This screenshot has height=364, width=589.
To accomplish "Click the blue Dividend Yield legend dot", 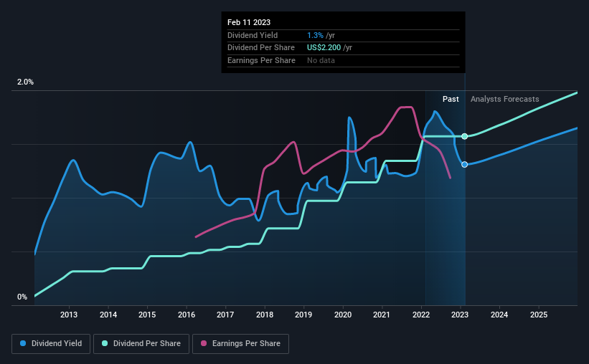I will 23,343.
